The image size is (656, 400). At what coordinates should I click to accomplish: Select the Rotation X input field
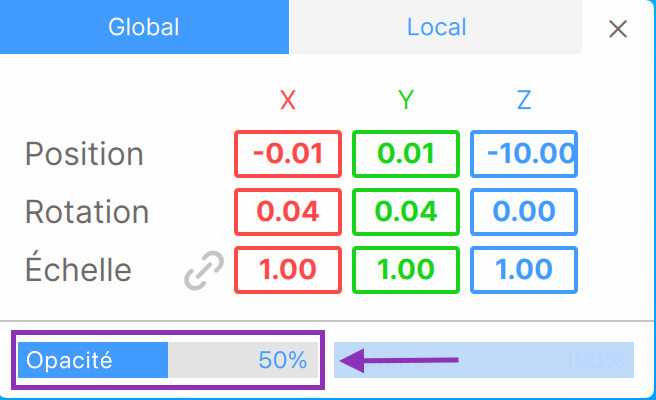click(x=288, y=212)
